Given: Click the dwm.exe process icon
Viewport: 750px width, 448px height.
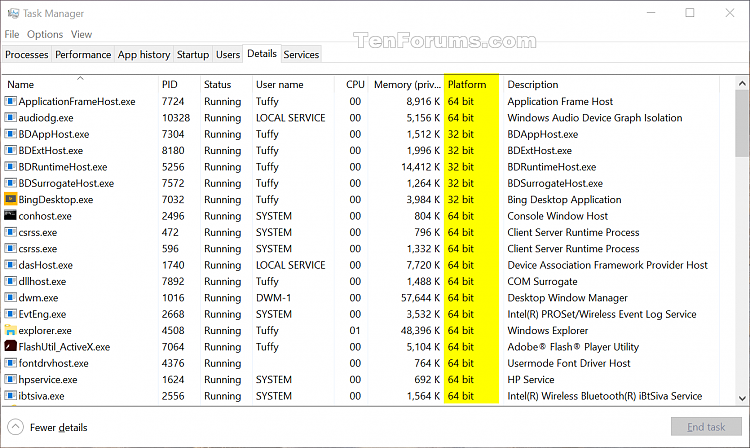Looking at the screenshot, I should tap(10, 297).
